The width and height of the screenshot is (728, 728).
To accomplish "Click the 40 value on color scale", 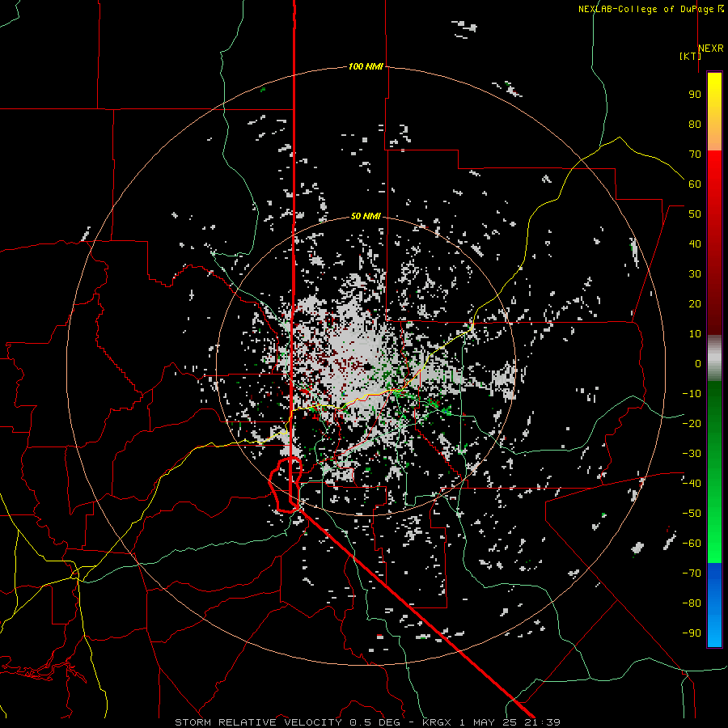I will coord(695,244).
